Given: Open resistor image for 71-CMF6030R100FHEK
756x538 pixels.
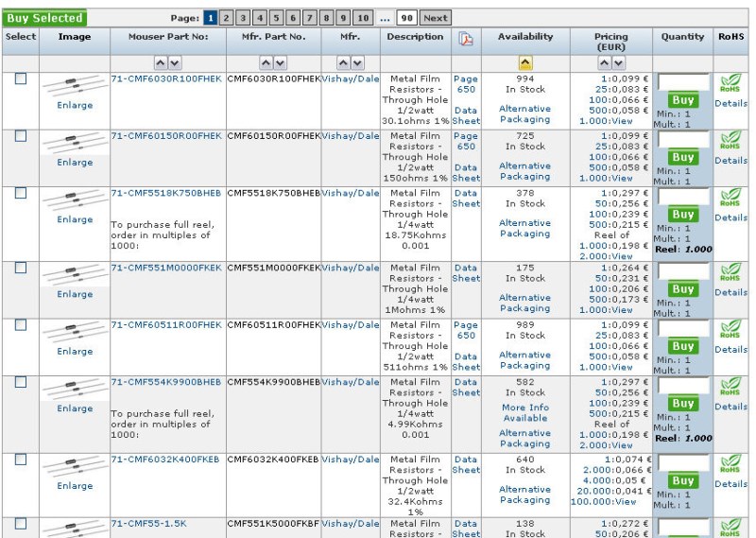Looking at the screenshot, I should click(x=75, y=85).
